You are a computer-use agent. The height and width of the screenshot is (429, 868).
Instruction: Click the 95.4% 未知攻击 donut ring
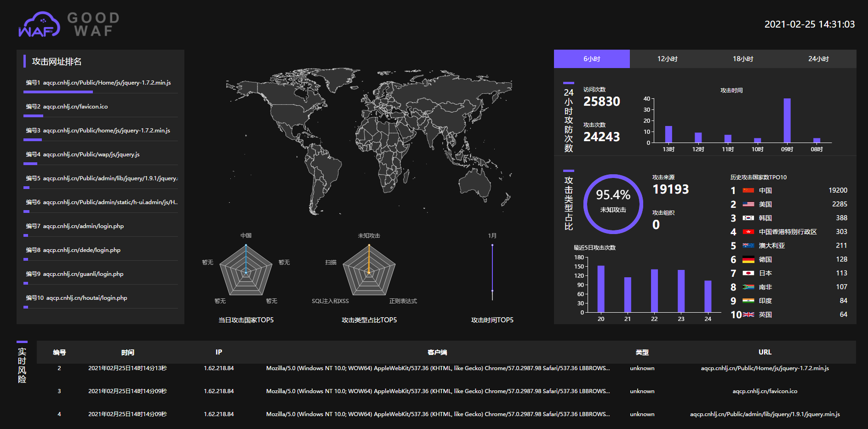[613, 204]
